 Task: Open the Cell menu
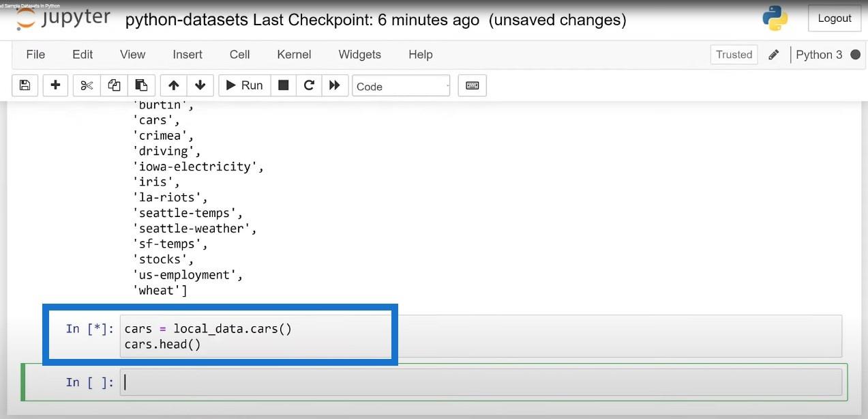tap(239, 55)
